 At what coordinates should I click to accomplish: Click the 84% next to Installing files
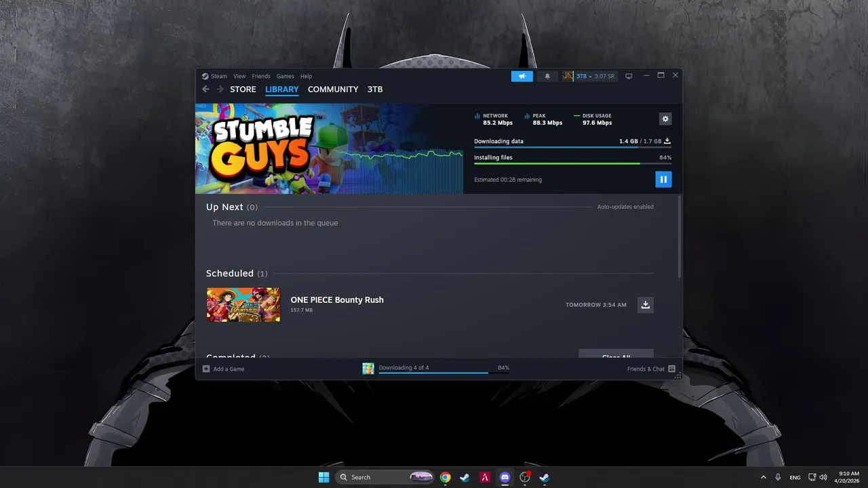tap(665, 157)
